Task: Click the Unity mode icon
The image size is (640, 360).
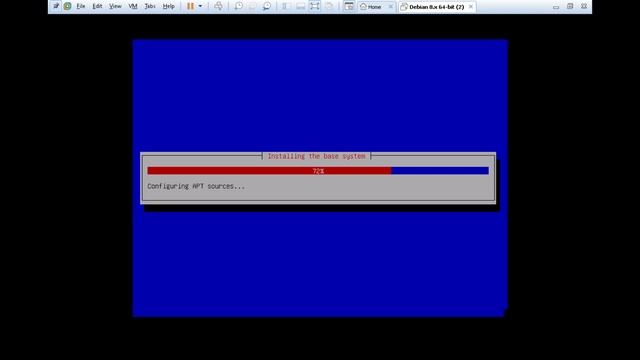Action: (x=329, y=6)
